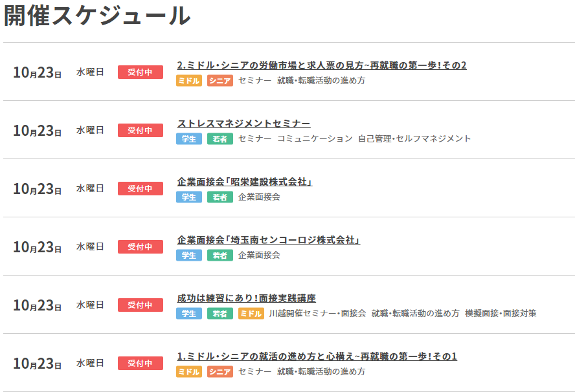Open the ミドル・シニアの労働市場と求人票の見方 seminar link
575x392 pixels.
321,65
